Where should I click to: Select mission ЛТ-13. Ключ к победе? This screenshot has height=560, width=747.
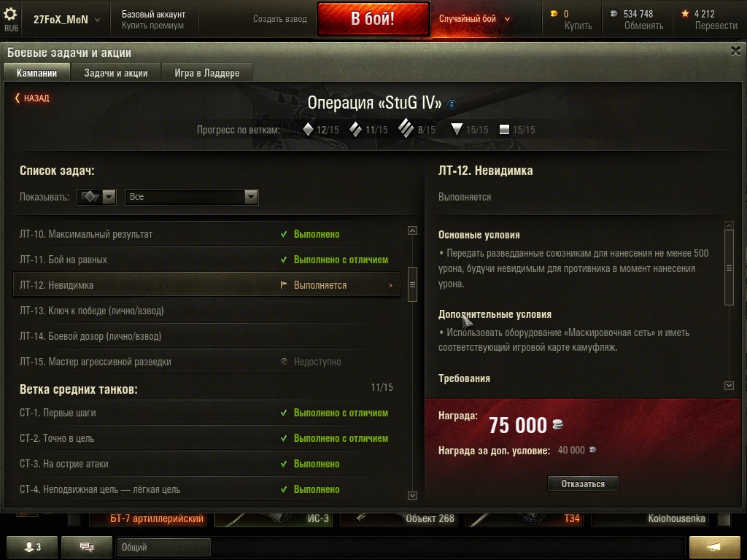pos(206,311)
